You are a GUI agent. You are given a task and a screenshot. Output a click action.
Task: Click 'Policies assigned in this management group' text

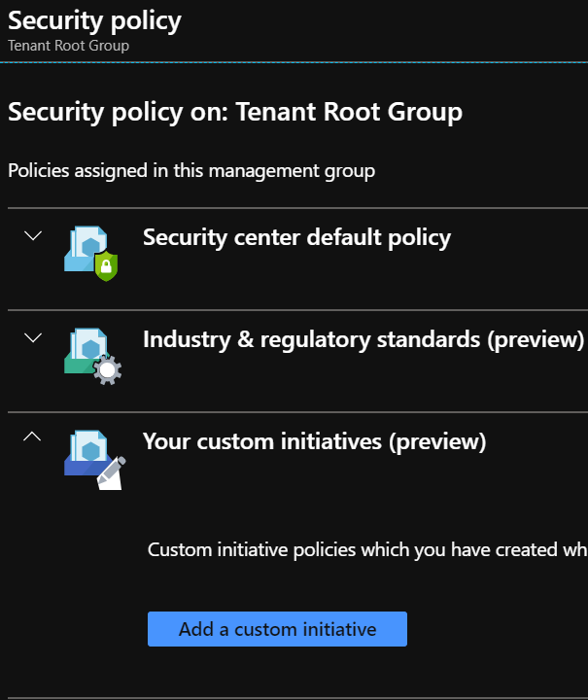pyautogui.click(x=191, y=171)
